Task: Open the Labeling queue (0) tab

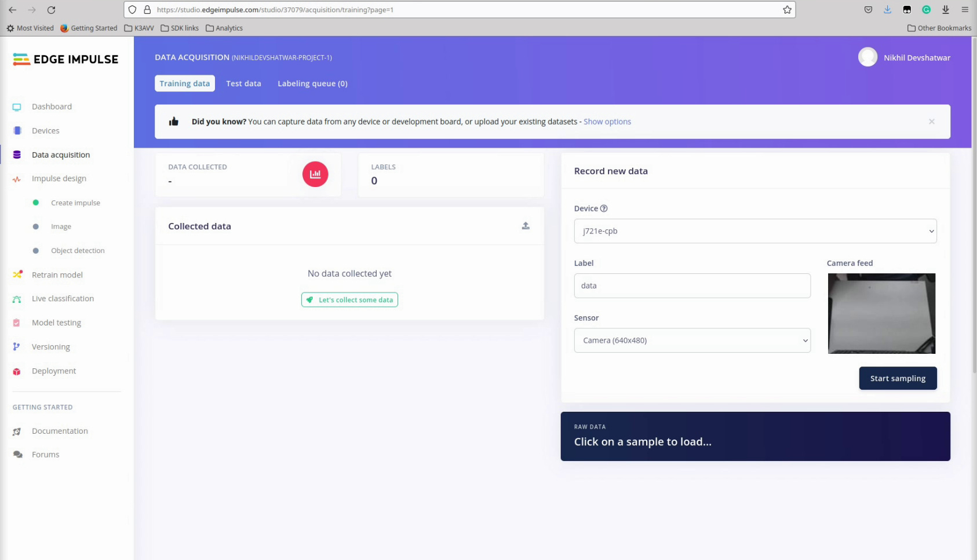Action: (x=312, y=83)
